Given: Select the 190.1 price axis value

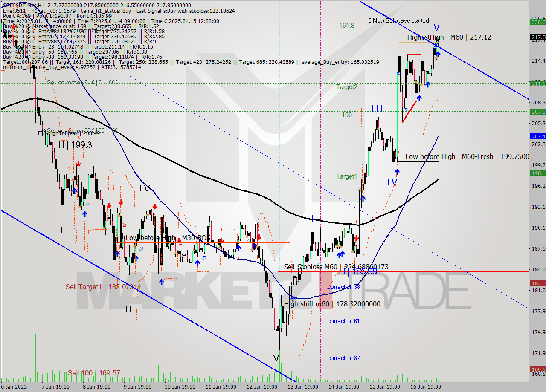Looking at the screenshot, I should point(538,228).
